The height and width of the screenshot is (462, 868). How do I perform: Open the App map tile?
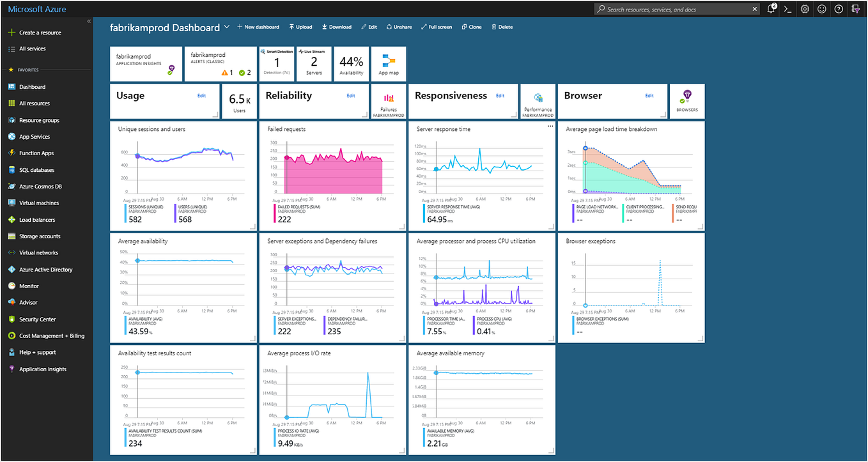click(x=389, y=63)
